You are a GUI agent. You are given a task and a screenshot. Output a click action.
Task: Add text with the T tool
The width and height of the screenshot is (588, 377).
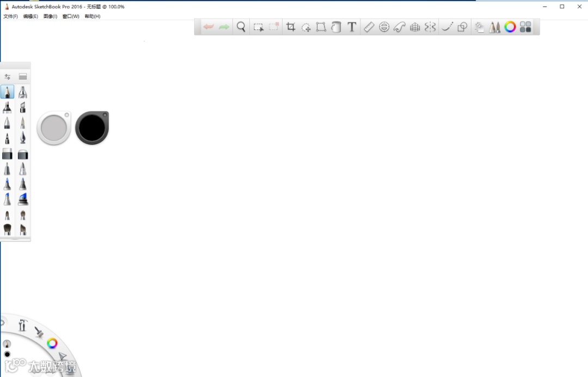(352, 27)
